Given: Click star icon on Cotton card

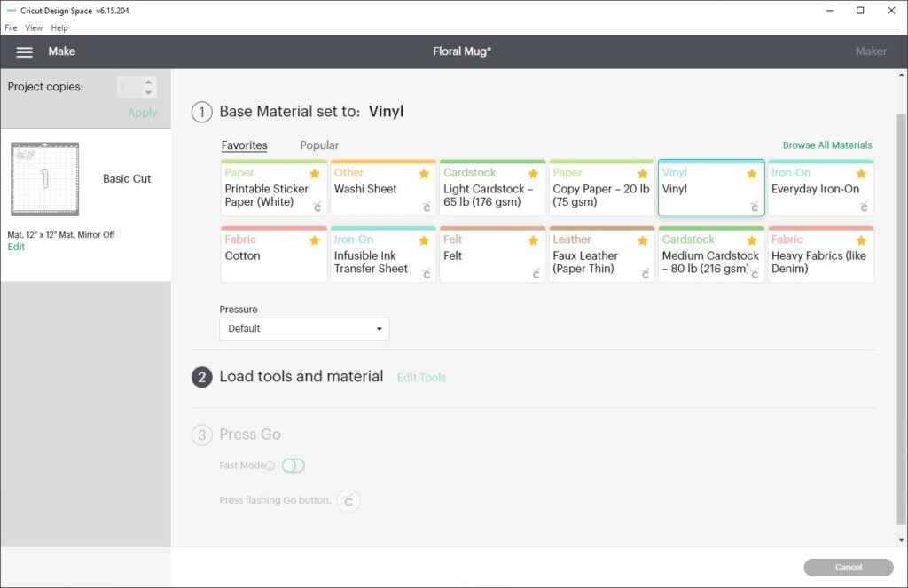Looking at the screenshot, I should point(315,240).
